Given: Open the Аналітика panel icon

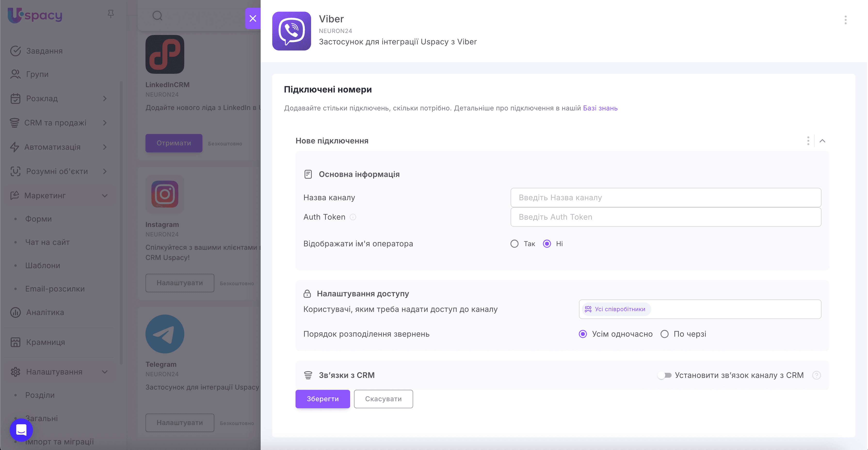Looking at the screenshot, I should (15, 312).
